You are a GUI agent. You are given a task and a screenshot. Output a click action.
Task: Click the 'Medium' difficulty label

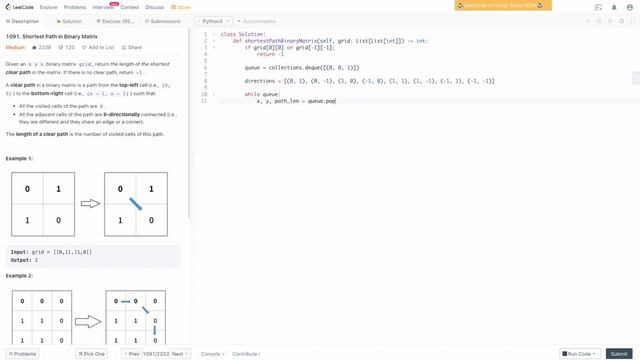(x=16, y=47)
